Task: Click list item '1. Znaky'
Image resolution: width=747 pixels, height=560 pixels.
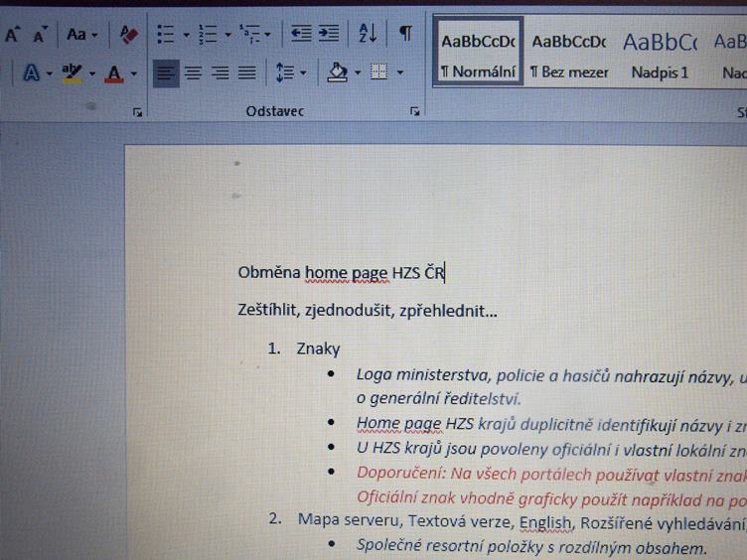Action: [304, 349]
